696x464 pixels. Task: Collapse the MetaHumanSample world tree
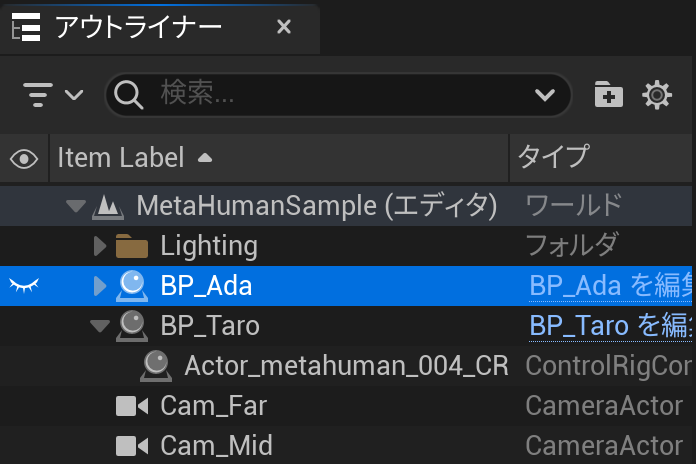click(x=75, y=207)
